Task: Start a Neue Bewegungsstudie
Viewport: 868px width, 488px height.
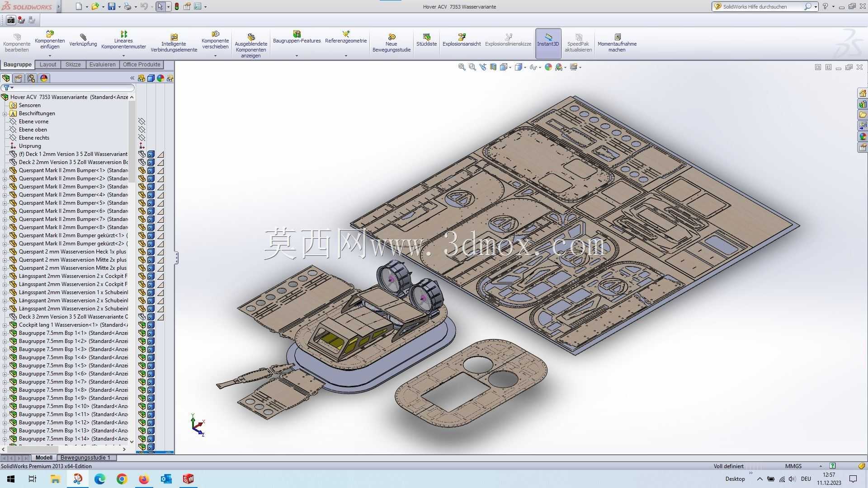Action: pyautogui.click(x=392, y=43)
